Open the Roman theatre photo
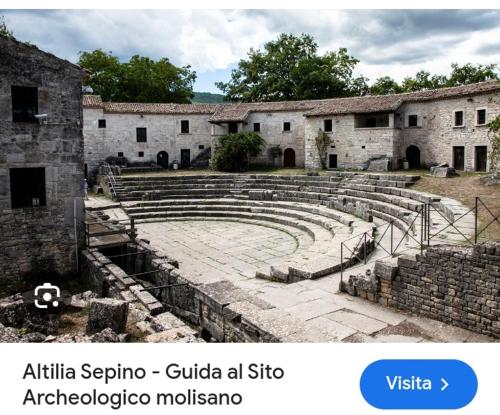The image size is (500, 415). 250,176
